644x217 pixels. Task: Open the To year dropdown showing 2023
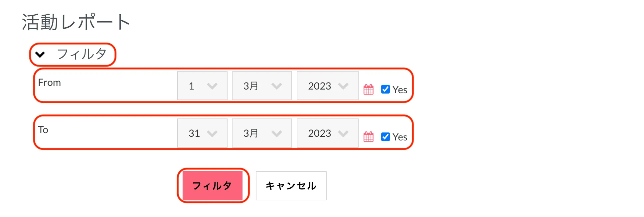[327, 133]
